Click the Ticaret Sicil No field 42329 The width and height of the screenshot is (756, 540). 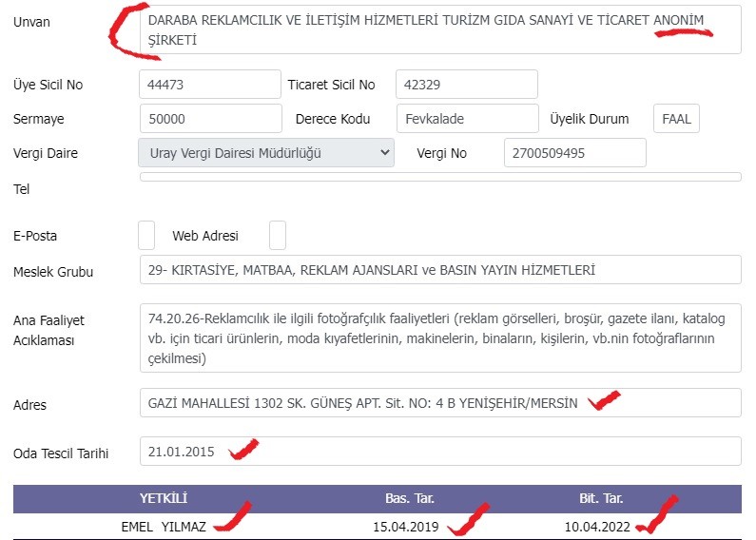click(x=467, y=85)
